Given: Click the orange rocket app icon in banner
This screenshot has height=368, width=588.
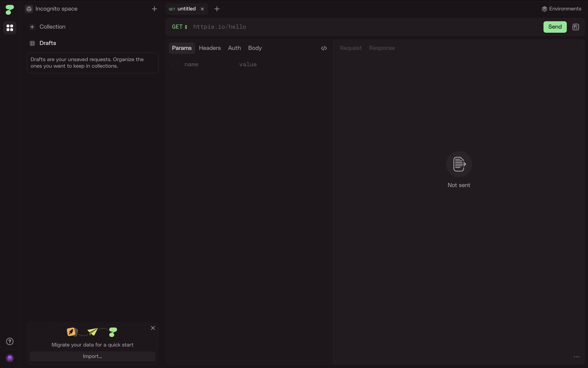Looking at the screenshot, I should (x=72, y=332).
